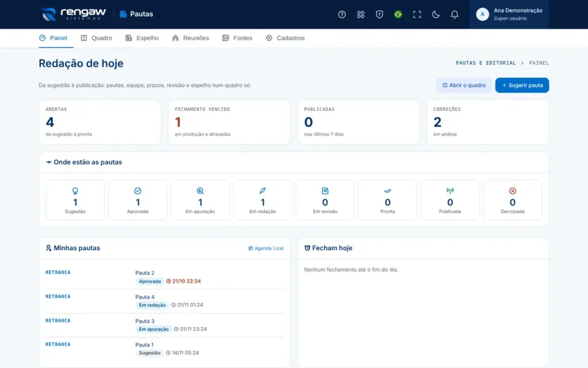Click the Pautas e Editorial breadcrumb
Image resolution: width=588 pixels, height=368 pixels.
click(x=486, y=63)
